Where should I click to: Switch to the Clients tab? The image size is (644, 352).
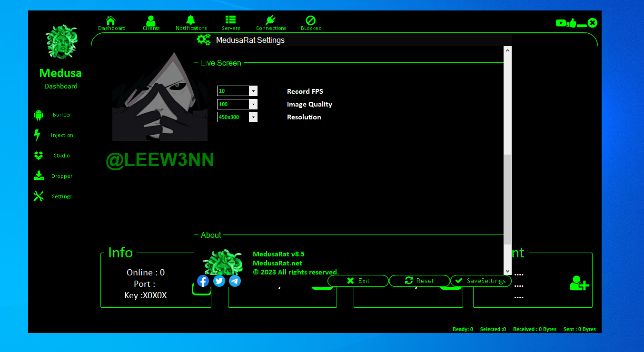tap(151, 23)
